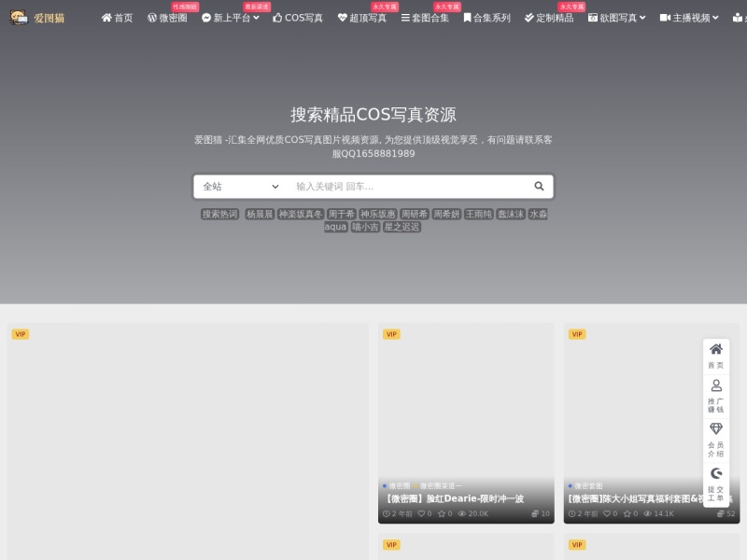Click the bookmark icon beside 合集系列

[x=468, y=18]
